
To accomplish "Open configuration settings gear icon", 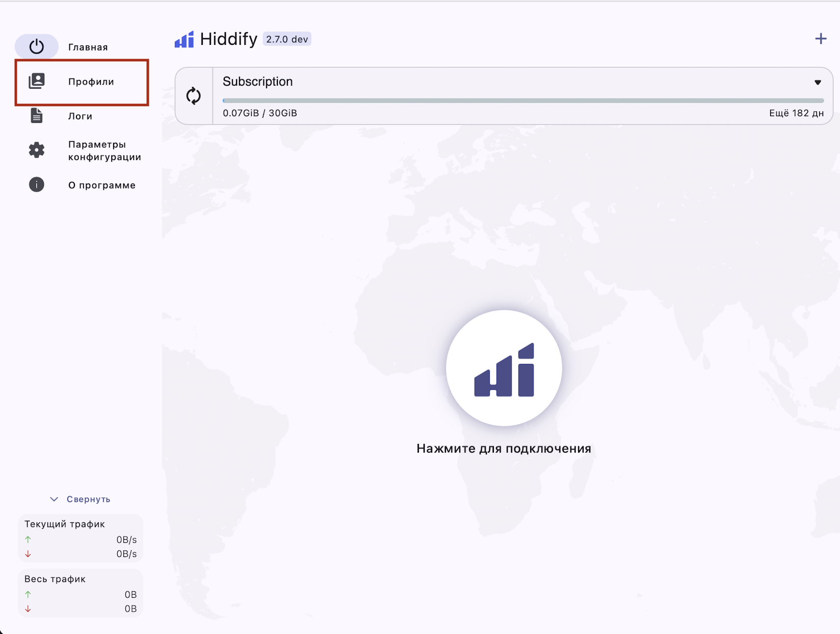I will (36, 150).
